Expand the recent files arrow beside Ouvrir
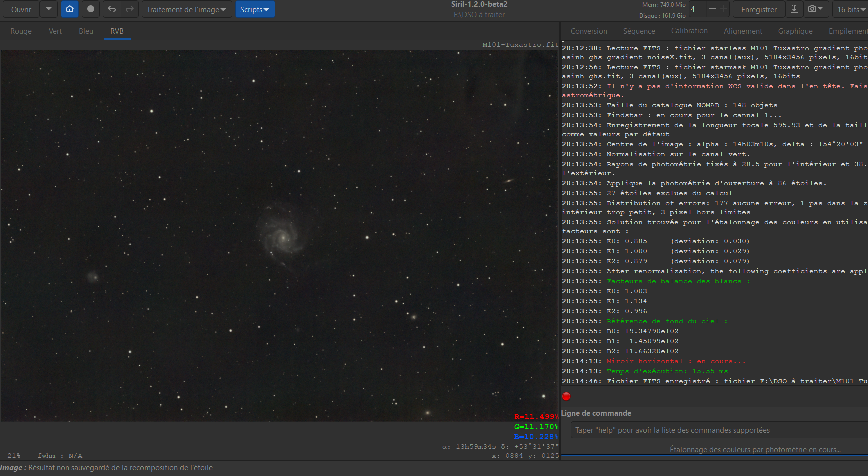The image size is (868, 476). point(49,9)
